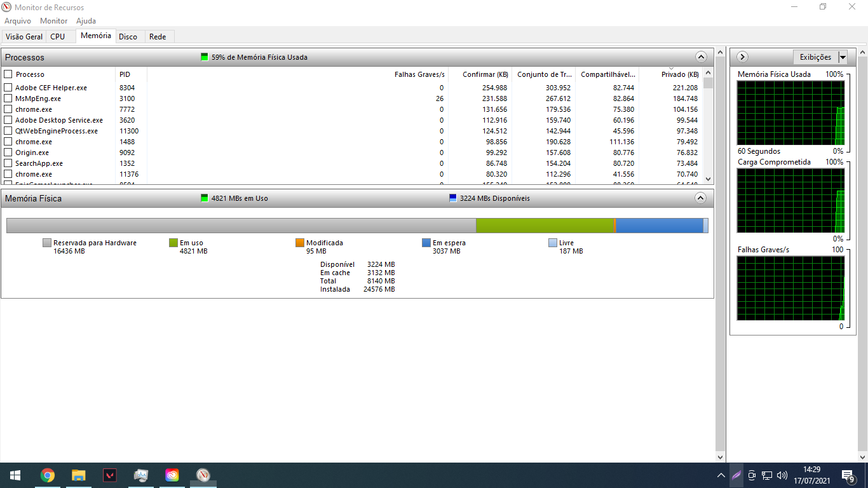Image resolution: width=868 pixels, height=488 pixels.
Task: Switch to the Visão Geral tab
Action: point(24,37)
